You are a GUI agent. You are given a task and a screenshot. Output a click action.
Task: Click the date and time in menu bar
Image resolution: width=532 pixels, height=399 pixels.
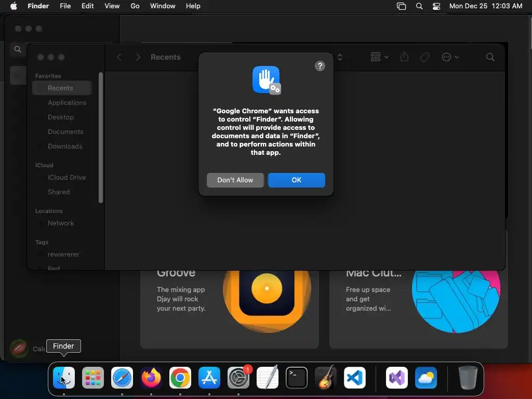click(x=486, y=6)
